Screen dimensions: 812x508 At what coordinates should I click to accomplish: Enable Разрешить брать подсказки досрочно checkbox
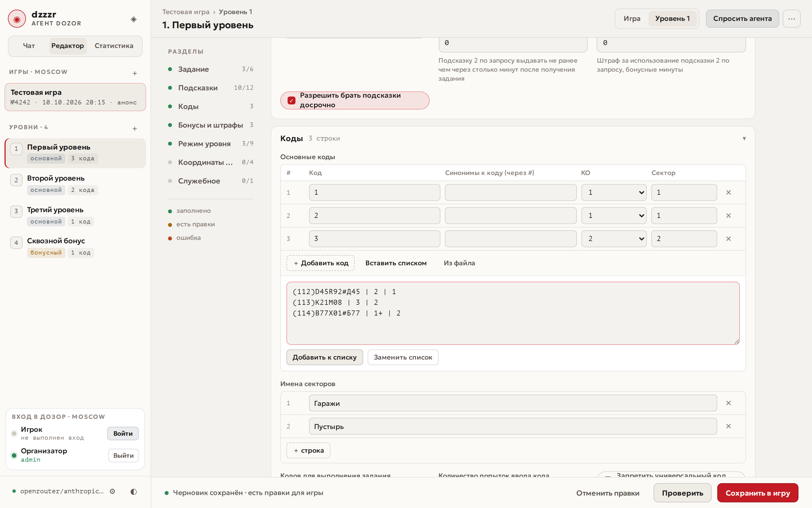tap(291, 100)
